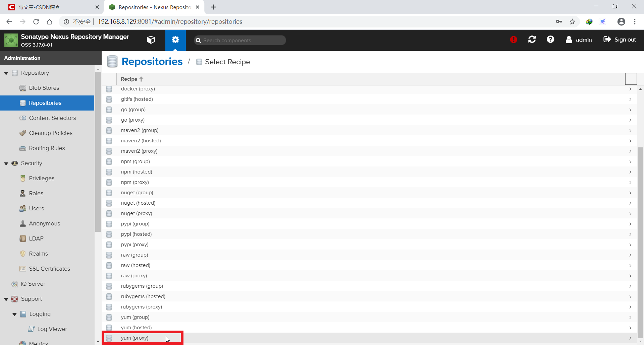Collapse the Support tree node

tap(6, 299)
